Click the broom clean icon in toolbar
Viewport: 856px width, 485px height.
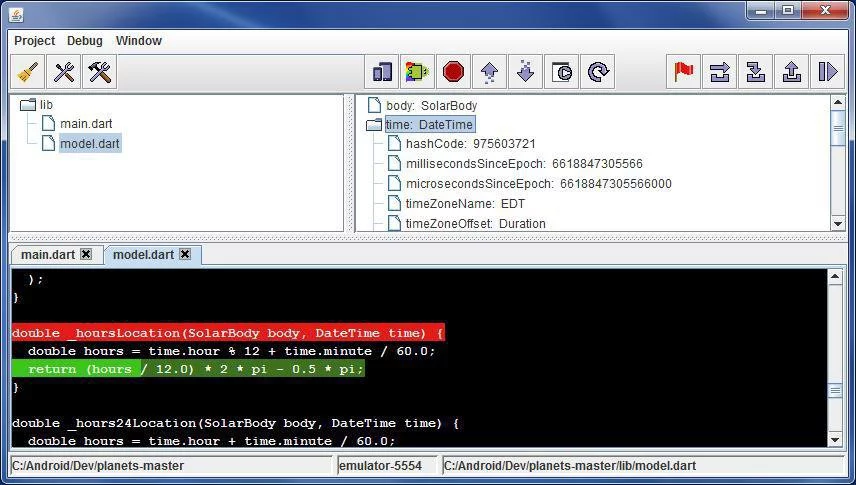point(28,72)
